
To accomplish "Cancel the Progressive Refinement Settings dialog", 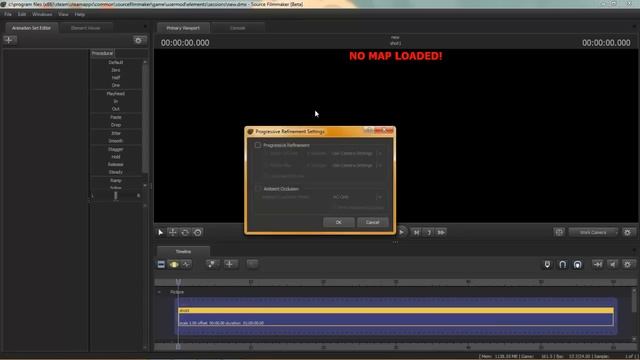I will [372, 222].
